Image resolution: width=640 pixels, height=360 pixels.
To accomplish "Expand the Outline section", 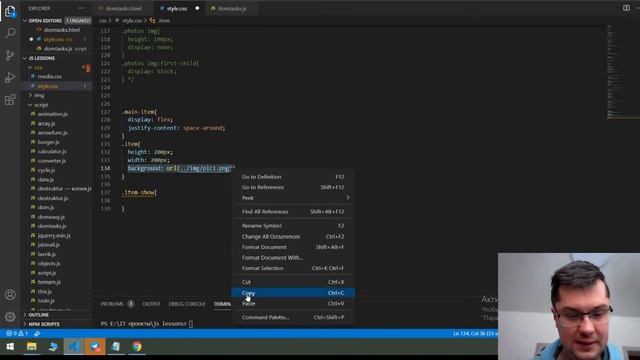I will pos(38,315).
